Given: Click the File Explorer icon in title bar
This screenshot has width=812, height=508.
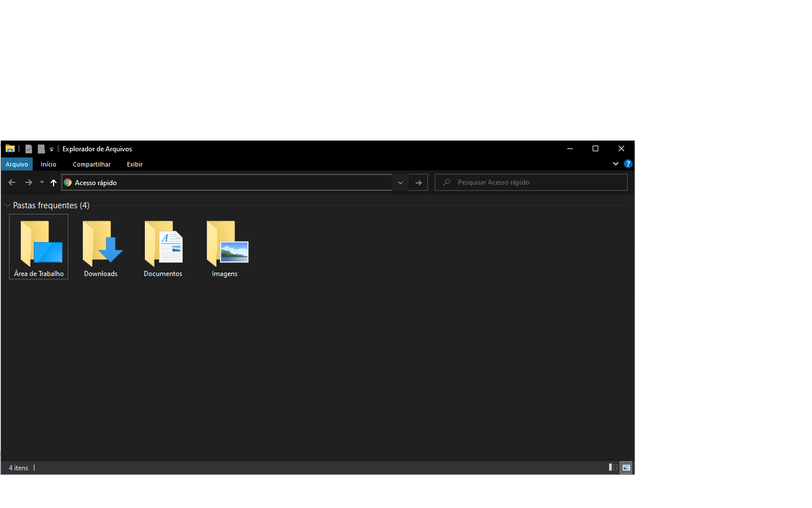Looking at the screenshot, I should (x=10, y=149).
